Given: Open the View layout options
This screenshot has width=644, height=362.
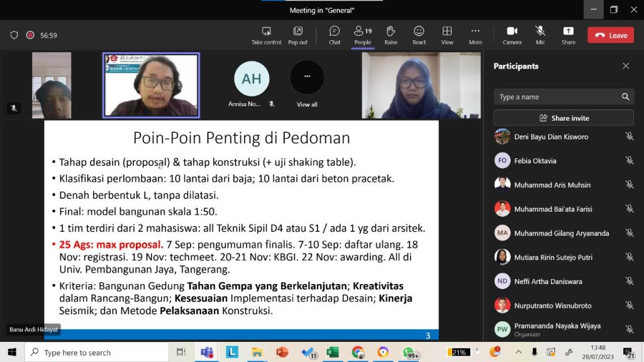Looking at the screenshot, I should coord(447,35).
